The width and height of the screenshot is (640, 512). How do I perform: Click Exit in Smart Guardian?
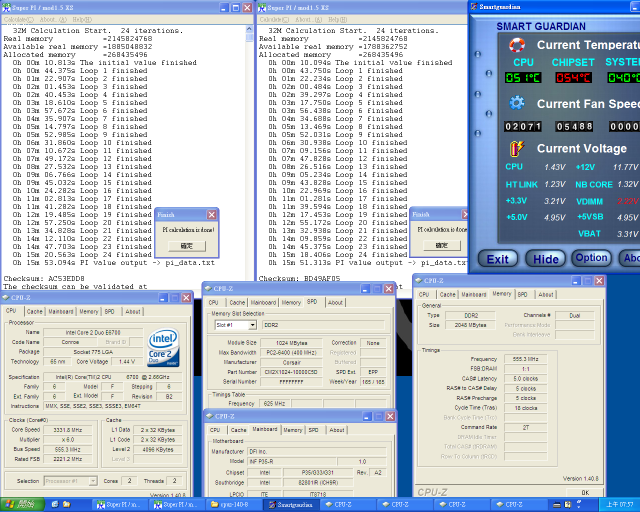coord(498,259)
